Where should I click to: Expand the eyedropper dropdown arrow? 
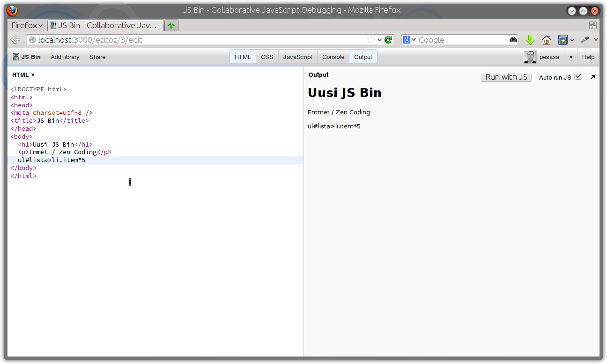click(596, 40)
